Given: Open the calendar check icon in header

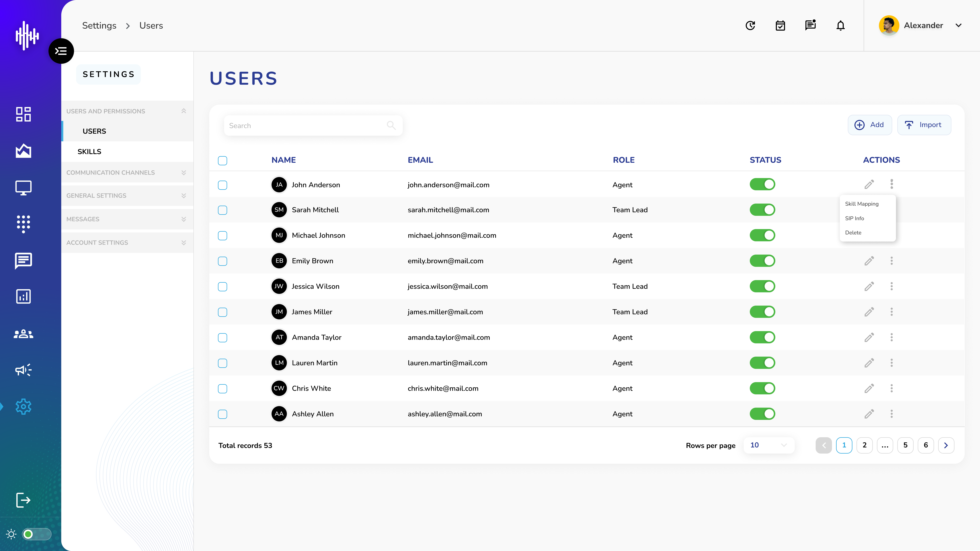Looking at the screenshot, I should point(780,26).
